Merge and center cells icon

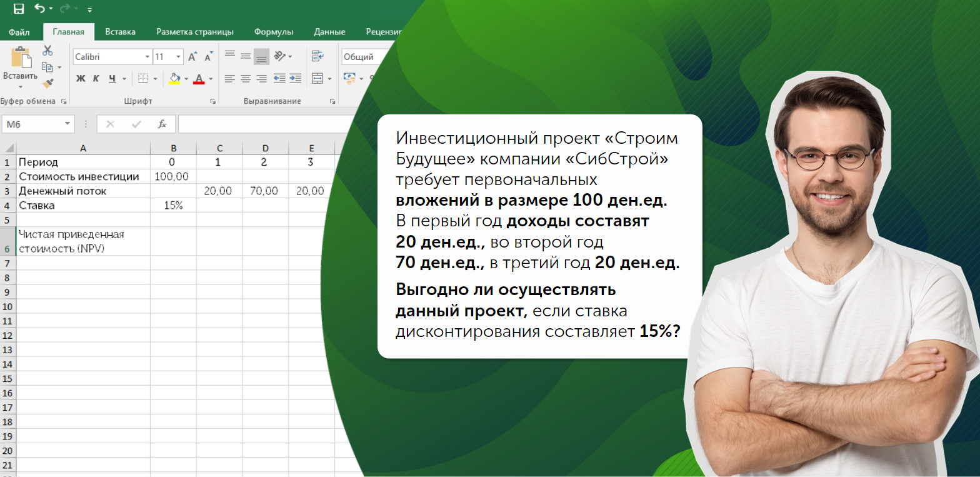(x=317, y=79)
